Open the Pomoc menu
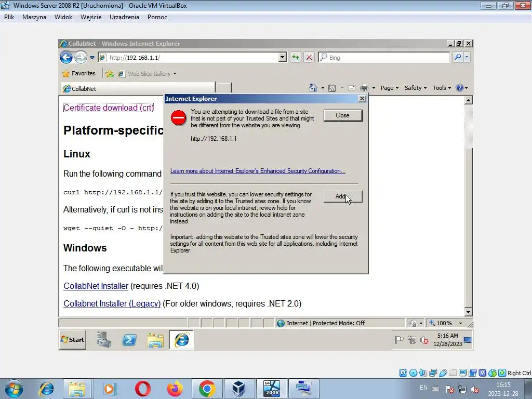The height and width of the screenshot is (399, 532). [x=157, y=17]
